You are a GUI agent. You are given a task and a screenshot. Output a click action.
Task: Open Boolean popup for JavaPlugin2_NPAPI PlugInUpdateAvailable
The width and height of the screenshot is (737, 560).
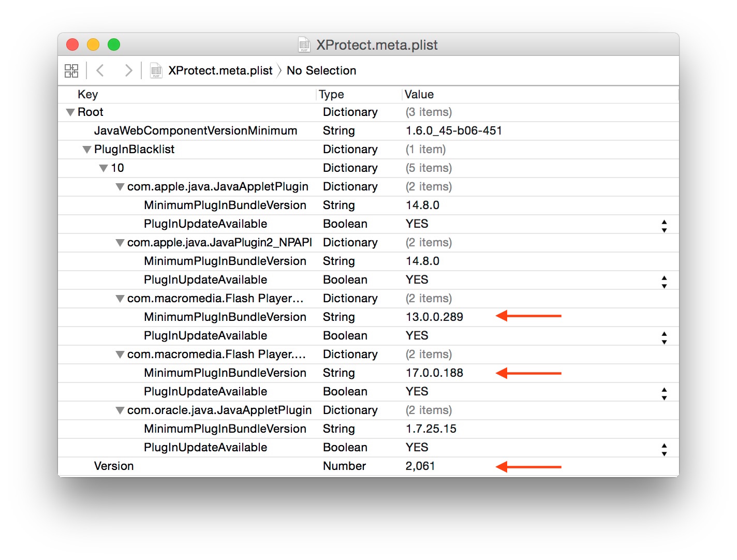tap(664, 280)
